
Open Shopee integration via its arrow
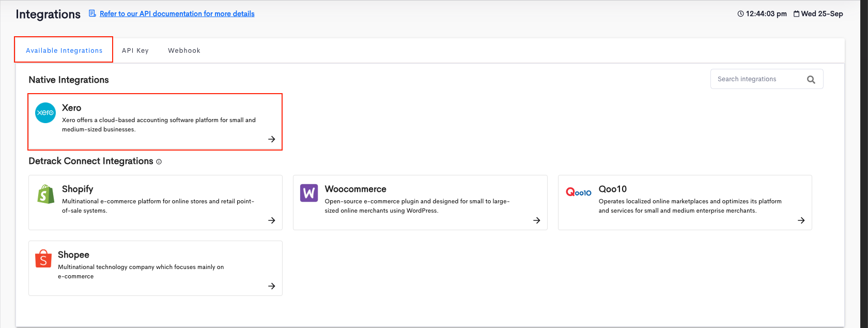(272, 286)
